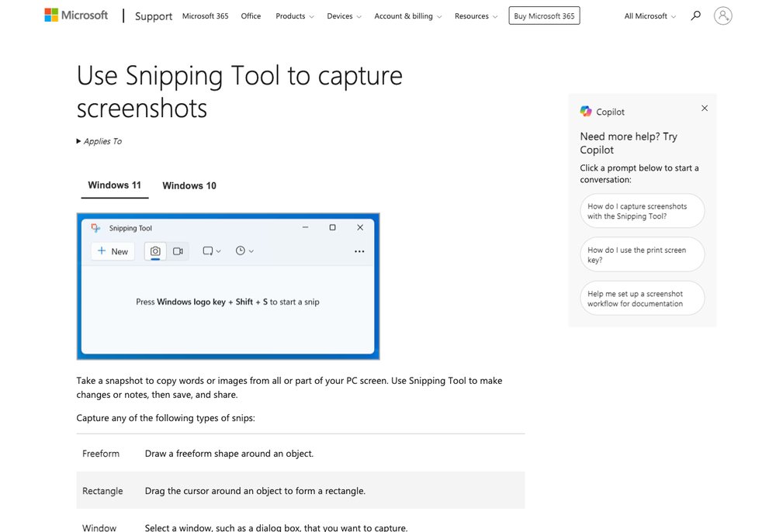Open the Office nav link
Image resolution: width=776 pixels, height=532 pixels.
(x=251, y=16)
